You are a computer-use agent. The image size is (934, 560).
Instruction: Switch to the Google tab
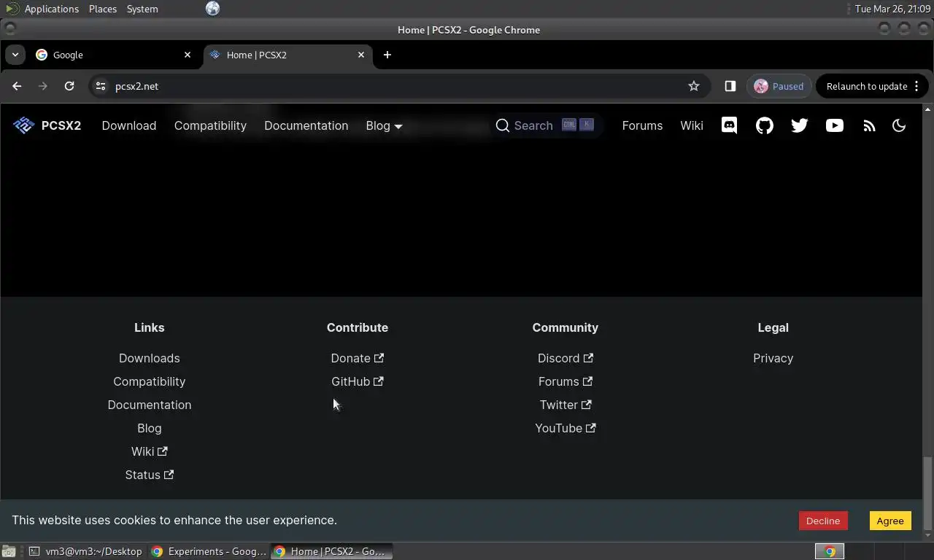click(113, 55)
